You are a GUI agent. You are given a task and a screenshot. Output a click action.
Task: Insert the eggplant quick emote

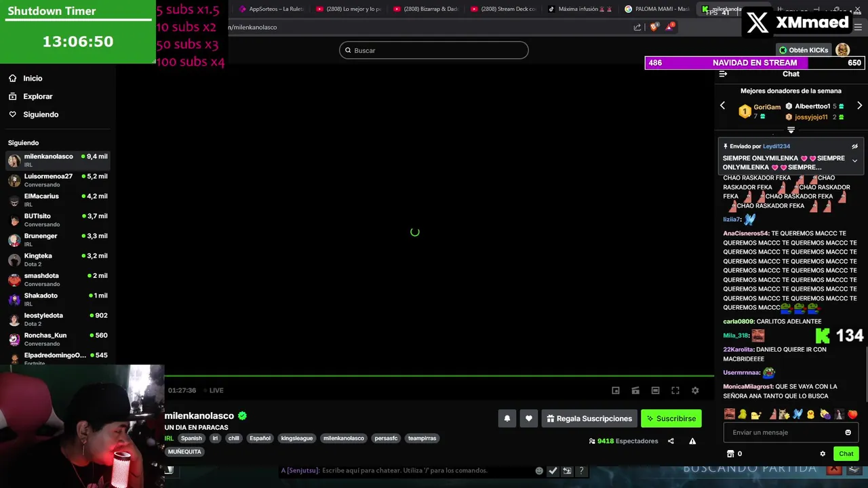tap(825, 414)
